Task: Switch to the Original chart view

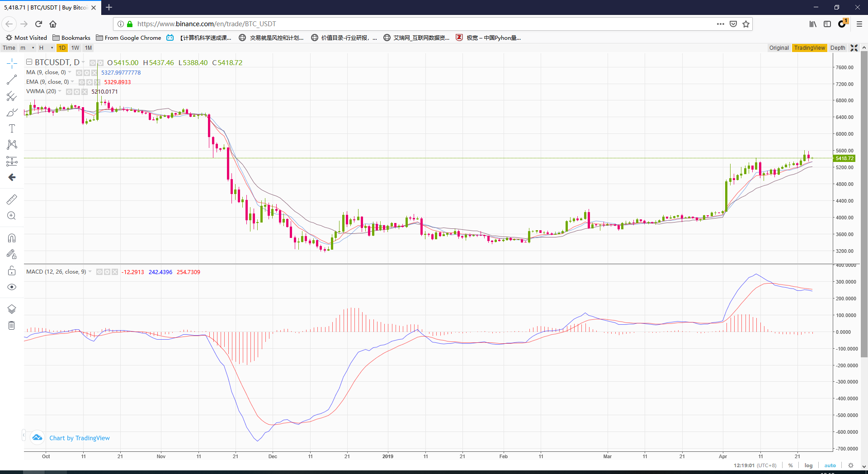Action: [x=779, y=48]
